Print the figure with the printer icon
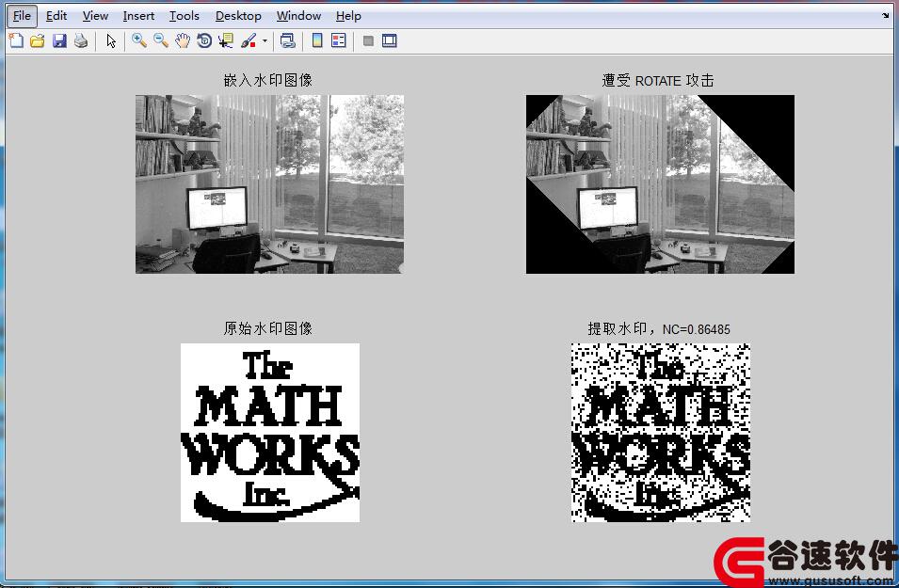 pyautogui.click(x=81, y=40)
